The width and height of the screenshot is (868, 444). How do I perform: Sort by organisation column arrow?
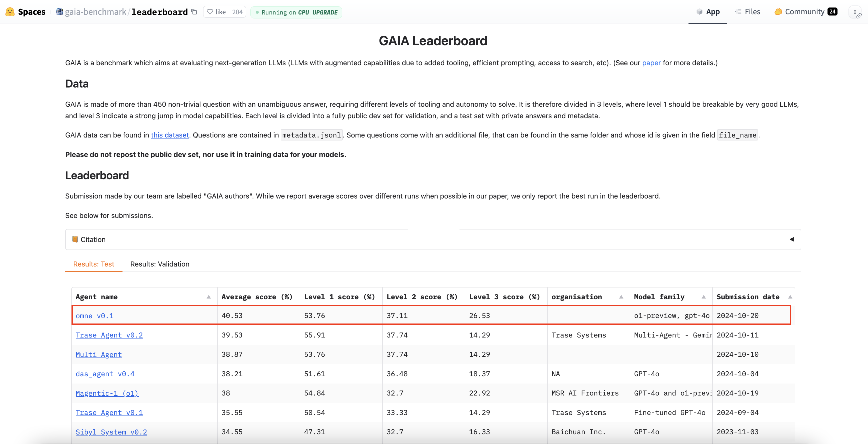[x=621, y=297]
